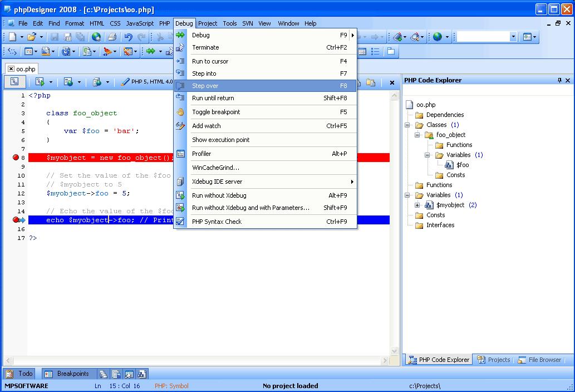This screenshot has height=392, width=575.
Task: Click the PHP: Symbol status bar text
Action: click(171, 386)
